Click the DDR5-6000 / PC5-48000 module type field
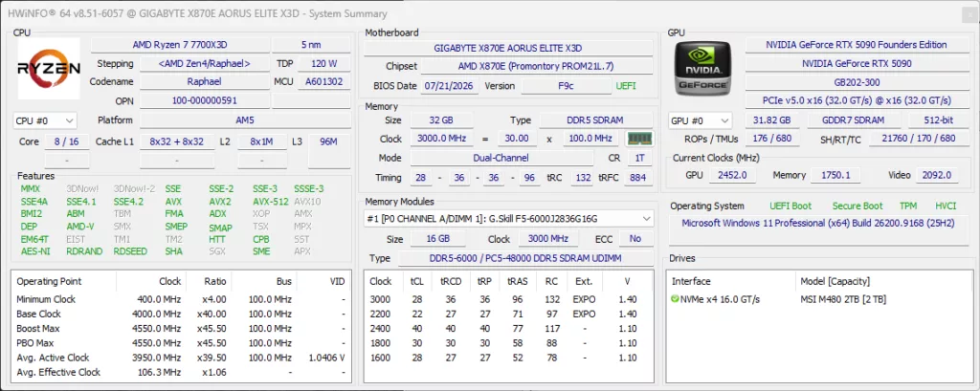The width and height of the screenshot is (980, 391). pos(525,258)
